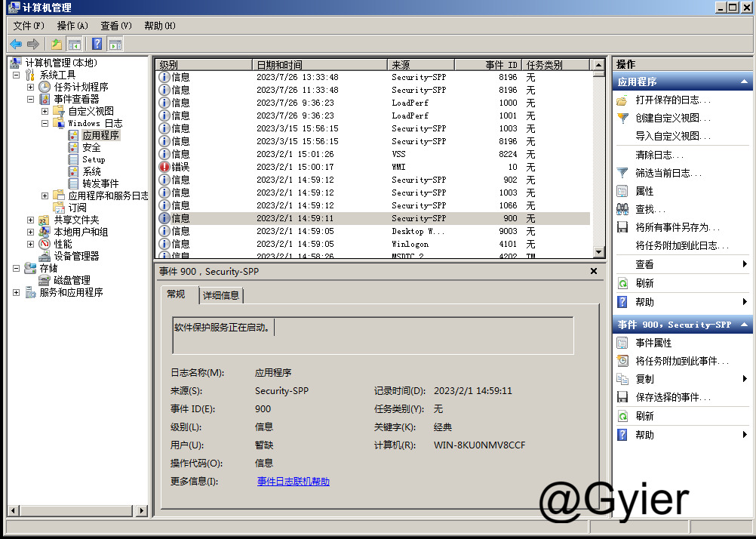Collapse the 应用程序 actions section header
This screenshot has width=756, height=539.
745,82
